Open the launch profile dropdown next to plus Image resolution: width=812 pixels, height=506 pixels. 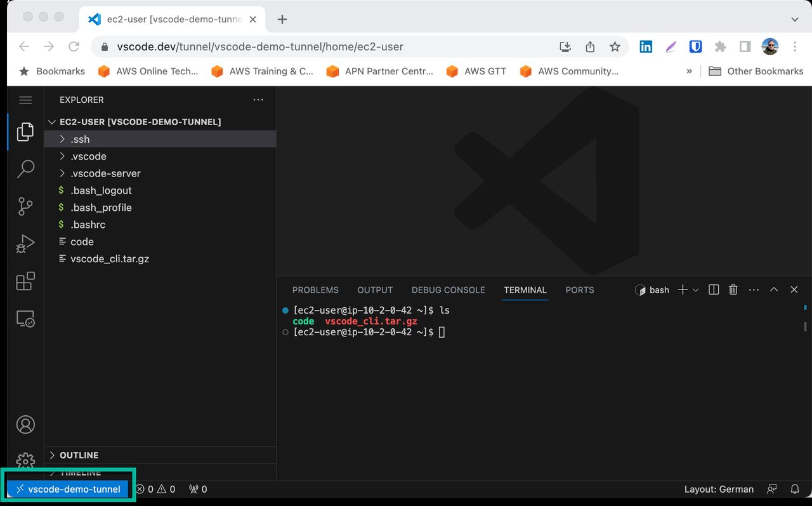[695, 290]
